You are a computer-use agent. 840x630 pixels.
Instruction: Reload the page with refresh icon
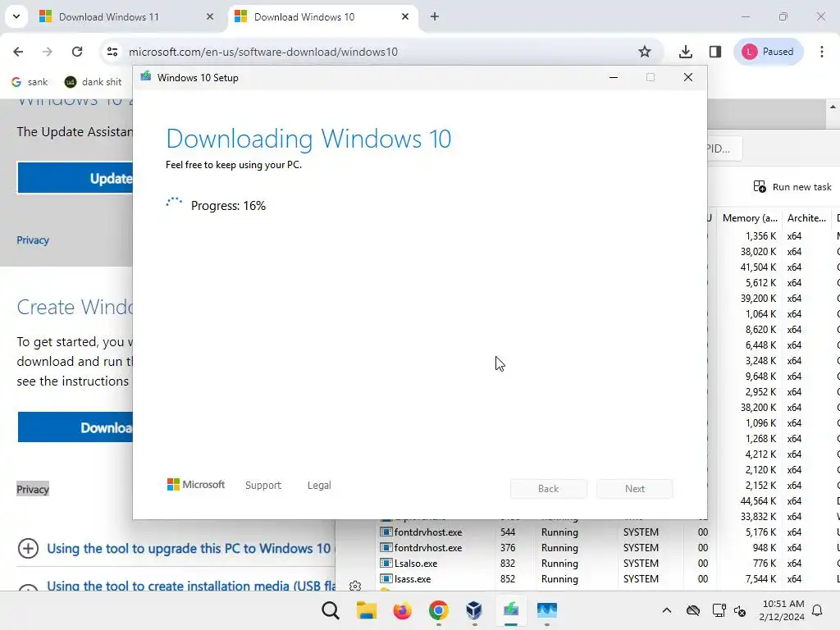(x=77, y=52)
